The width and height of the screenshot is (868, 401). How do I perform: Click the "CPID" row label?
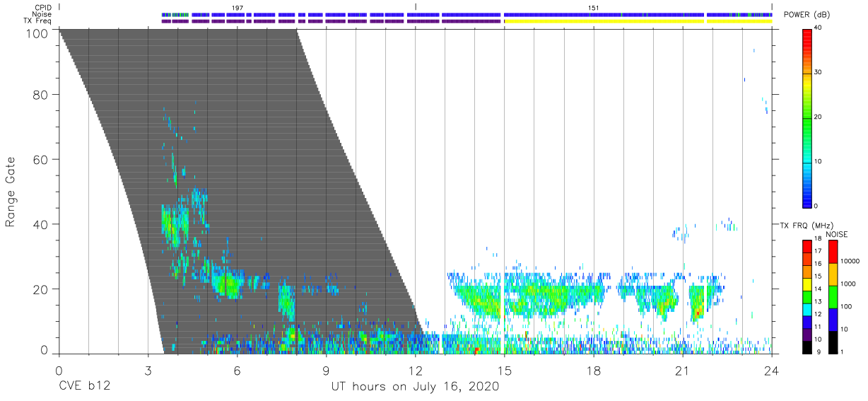click(42, 8)
